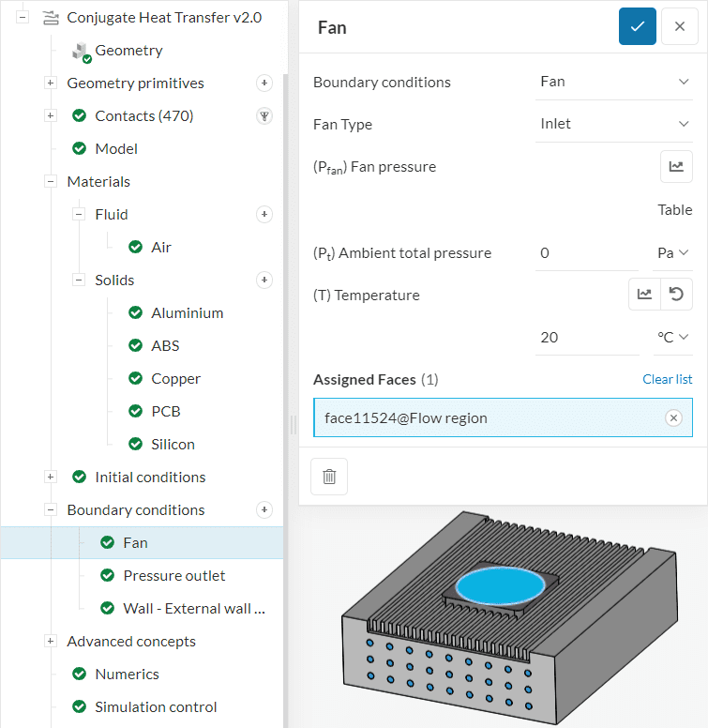Open the Boundary conditions type dropdown
The image size is (708, 728).
click(614, 82)
